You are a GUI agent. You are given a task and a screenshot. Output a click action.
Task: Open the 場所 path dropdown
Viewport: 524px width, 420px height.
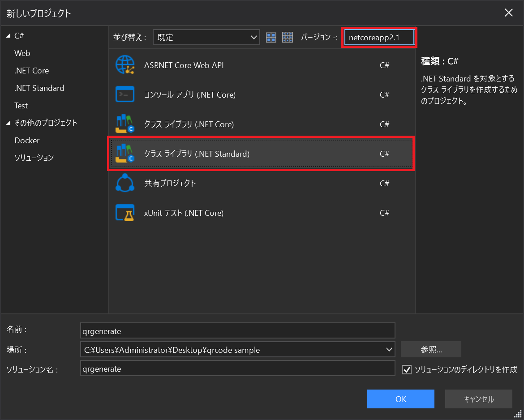click(x=389, y=349)
